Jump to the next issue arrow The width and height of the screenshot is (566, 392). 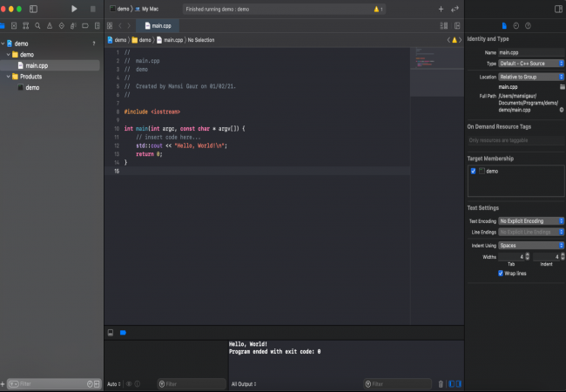pos(461,40)
